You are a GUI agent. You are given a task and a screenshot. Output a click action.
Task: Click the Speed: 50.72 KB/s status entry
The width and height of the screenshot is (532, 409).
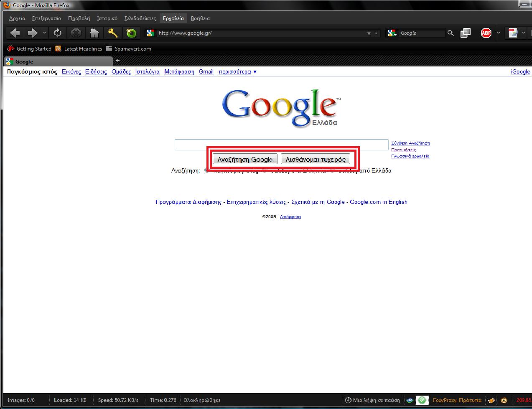(x=118, y=400)
